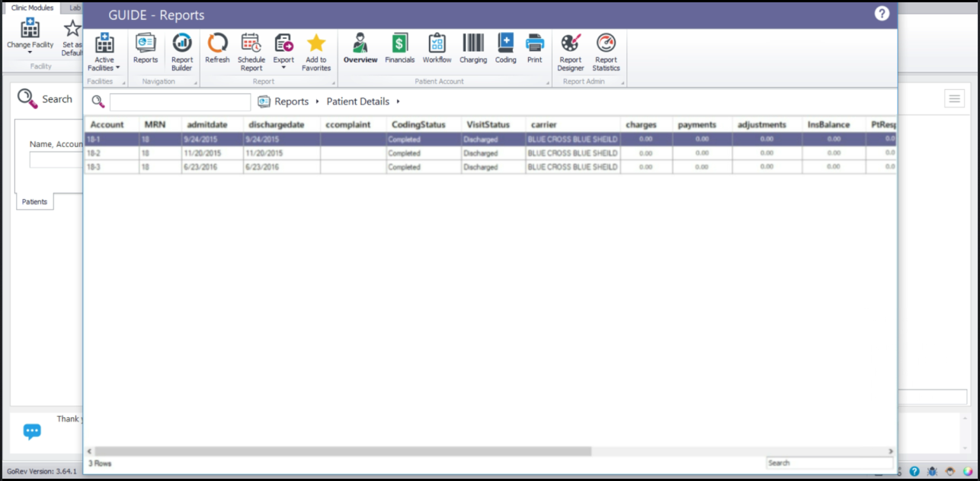The height and width of the screenshot is (481, 980).
Task: Open the Patient Account group launcher corner
Action: 547,82
